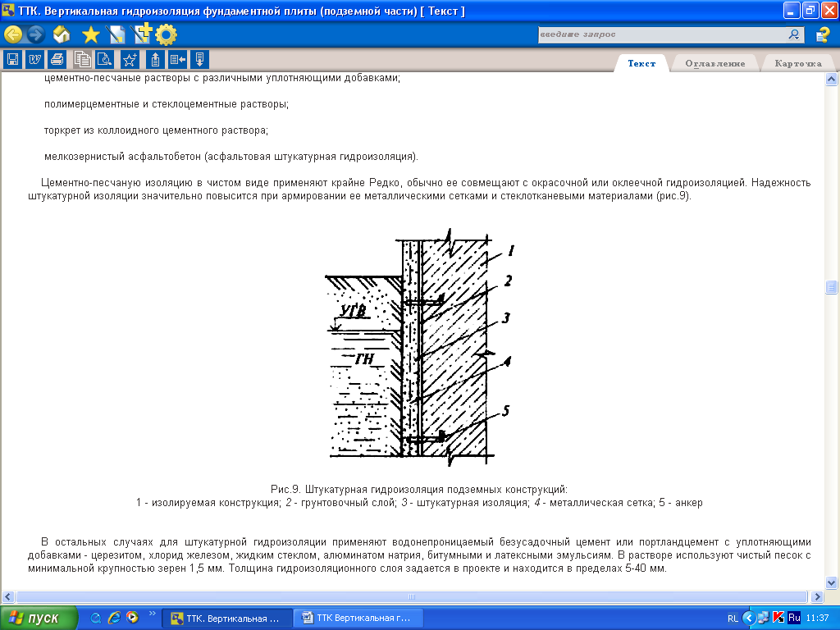Viewport: 840px width, 630px height.
Task: Open the home page via house icon
Action: pyautogui.click(x=62, y=34)
